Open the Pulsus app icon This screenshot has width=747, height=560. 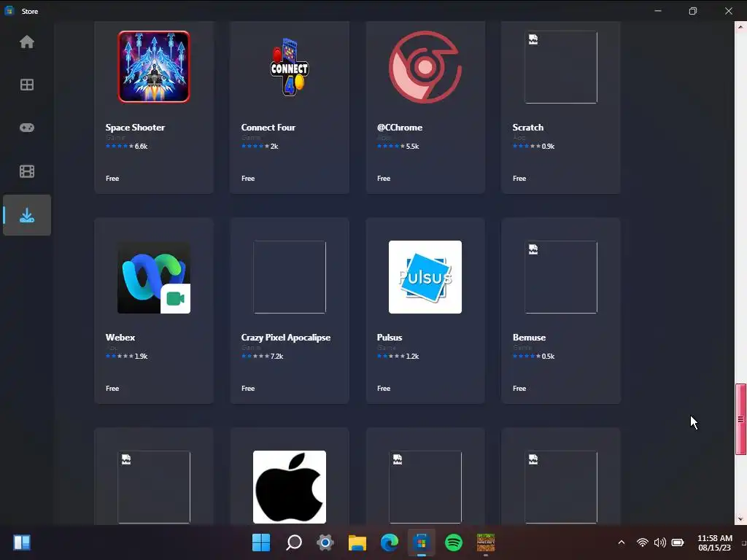tap(425, 277)
